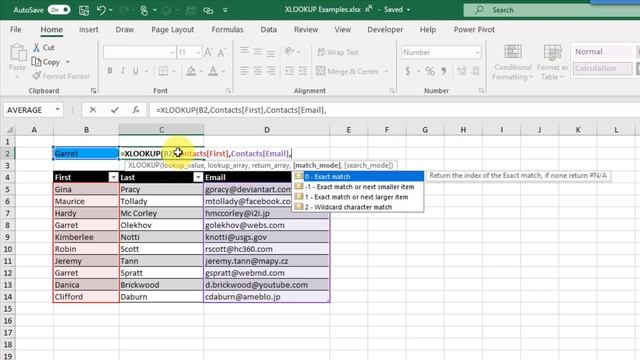Confirm formula with the checkmark Enter button
The height and width of the screenshot is (360, 640).
(115, 110)
